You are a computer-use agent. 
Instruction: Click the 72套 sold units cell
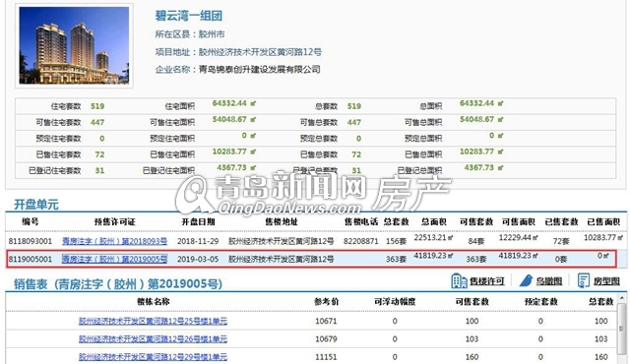tap(561, 241)
